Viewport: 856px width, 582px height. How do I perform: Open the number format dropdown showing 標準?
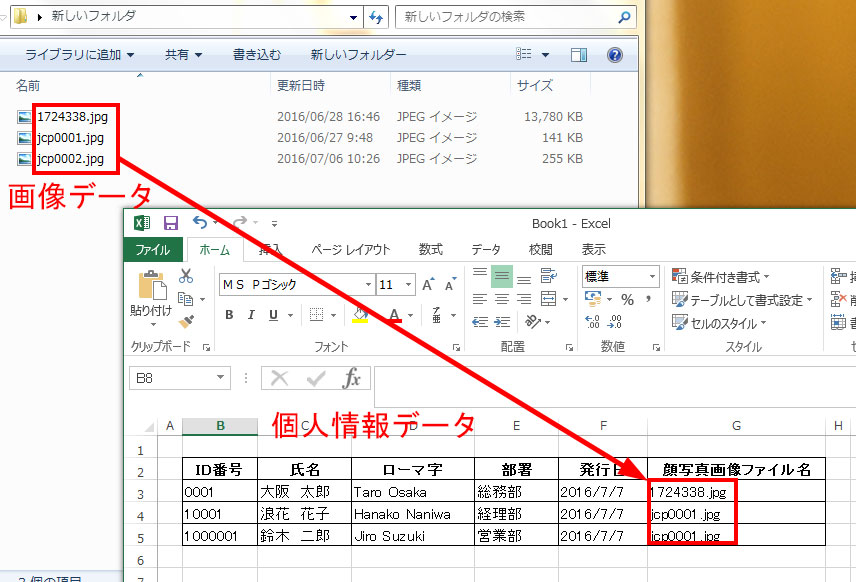click(653, 276)
